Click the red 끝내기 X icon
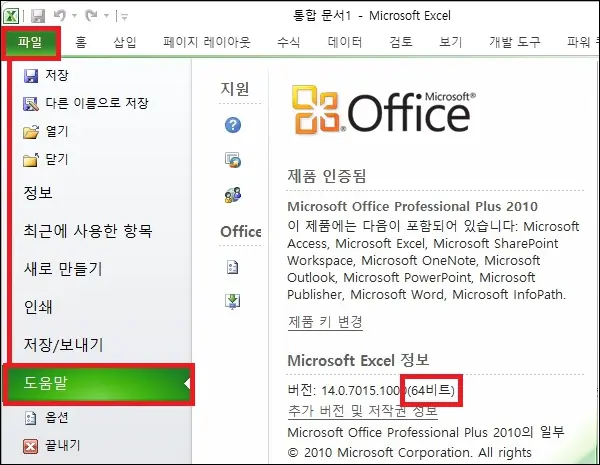 pos(31,446)
